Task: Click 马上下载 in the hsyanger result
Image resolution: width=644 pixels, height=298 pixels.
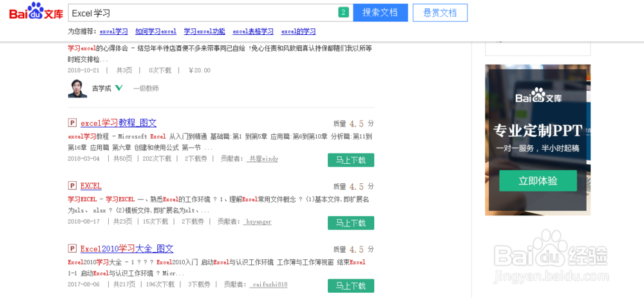Action: click(351, 223)
